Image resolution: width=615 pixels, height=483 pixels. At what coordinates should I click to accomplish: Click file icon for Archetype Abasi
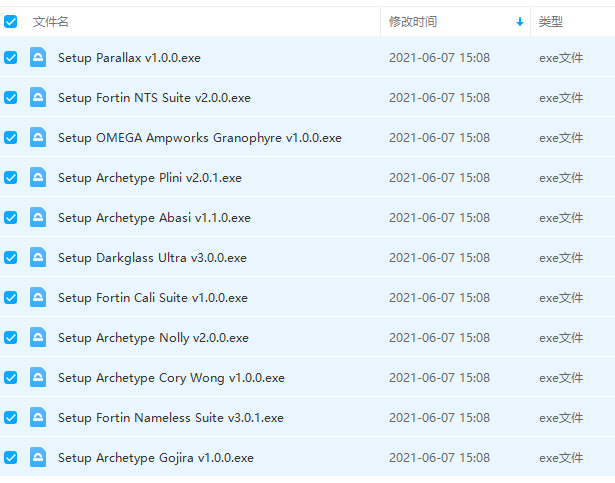(x=38, y=217)
